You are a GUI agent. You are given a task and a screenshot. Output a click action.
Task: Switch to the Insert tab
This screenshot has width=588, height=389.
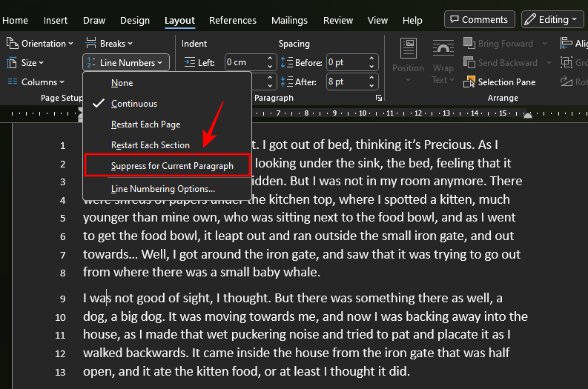(x=56, y=20)
